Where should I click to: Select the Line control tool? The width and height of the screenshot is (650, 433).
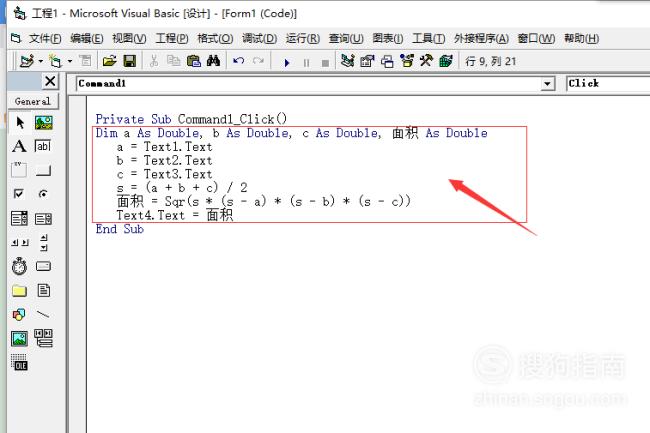44,315
